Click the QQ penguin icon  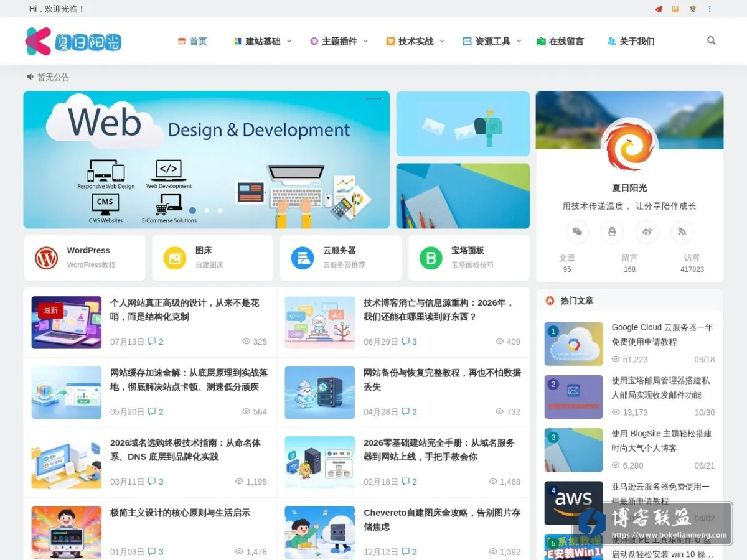pos(612,231)
